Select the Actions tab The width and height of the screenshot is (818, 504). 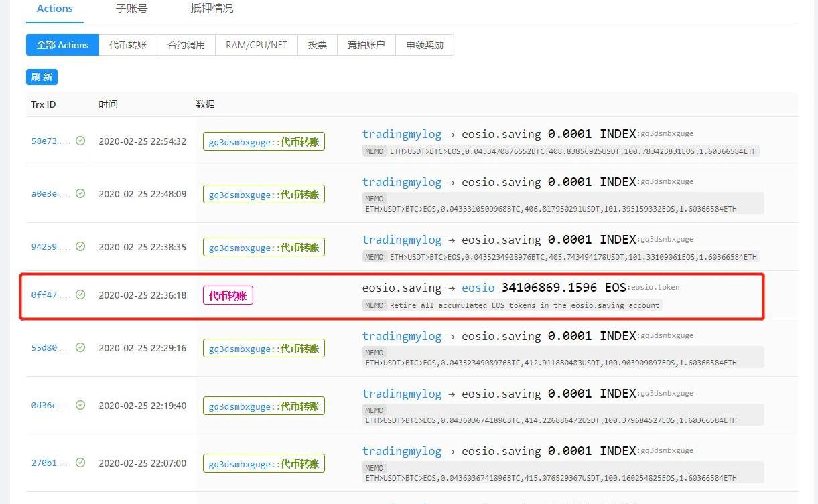click(55, 9)
